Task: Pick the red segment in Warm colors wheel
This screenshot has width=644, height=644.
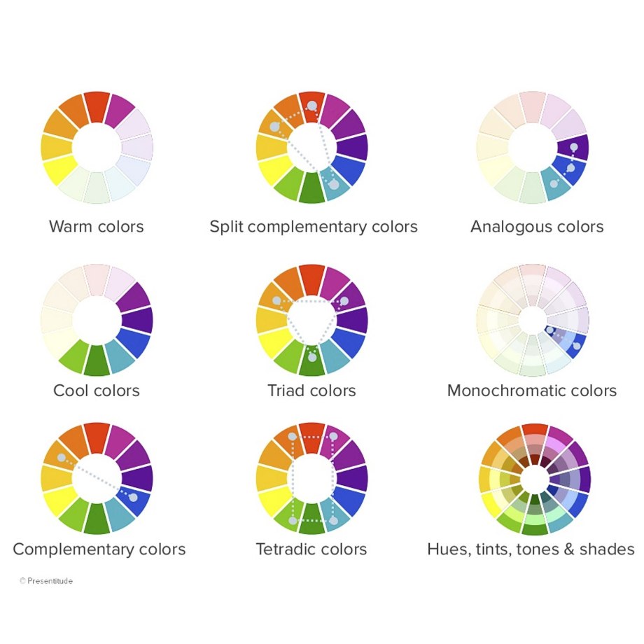Action: point(97,107)
